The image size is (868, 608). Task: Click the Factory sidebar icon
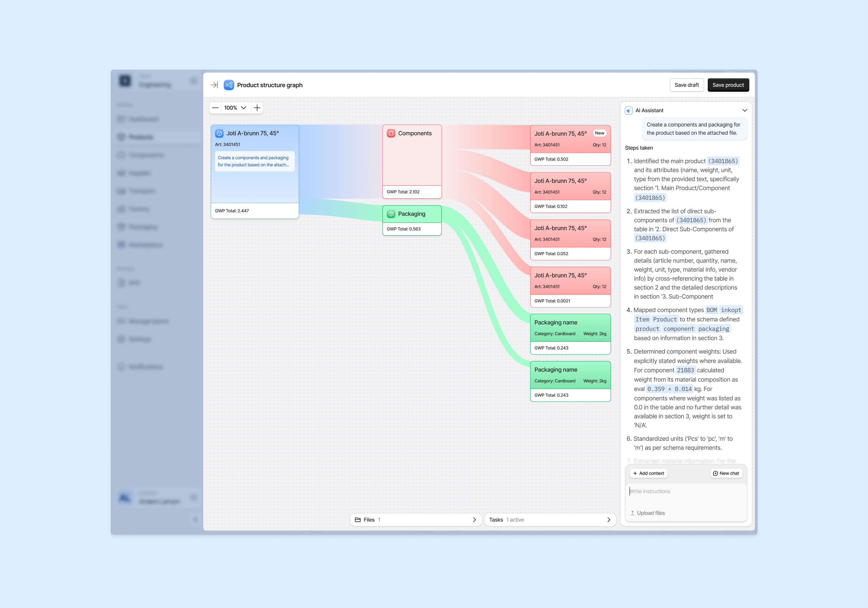pyautogui.click(x=121, y=209)
